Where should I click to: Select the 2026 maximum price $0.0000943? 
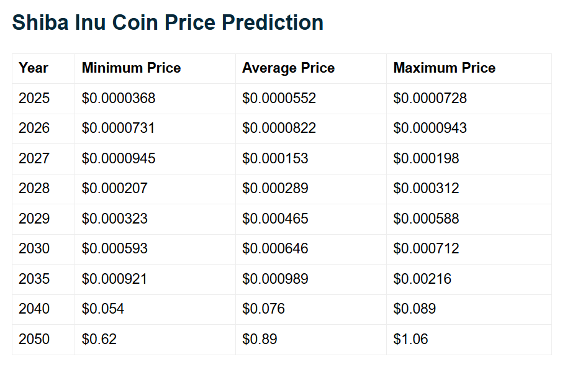pos(430,129)
